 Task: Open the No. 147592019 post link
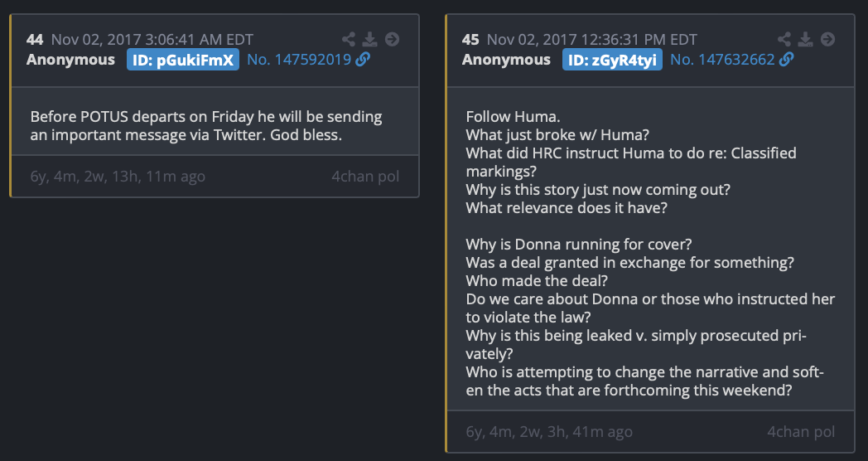(x=299, y=60)
